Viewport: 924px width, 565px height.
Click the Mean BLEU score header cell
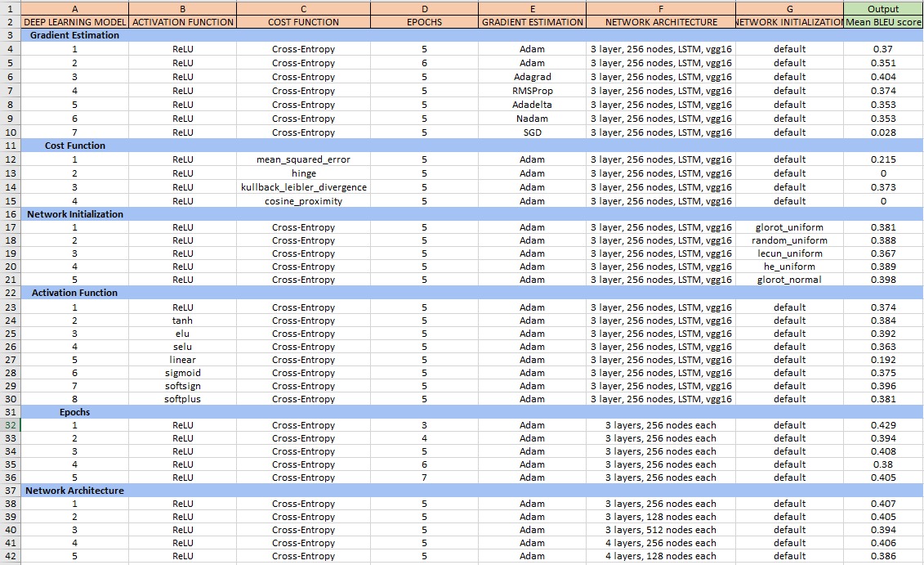[883, 22]
